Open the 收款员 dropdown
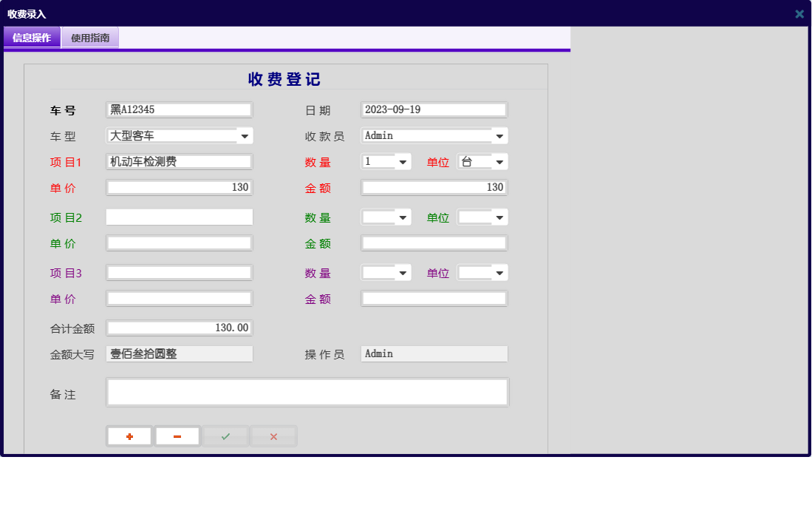The width and height of the screenshot is (812, 508). [x=499, y=136]
